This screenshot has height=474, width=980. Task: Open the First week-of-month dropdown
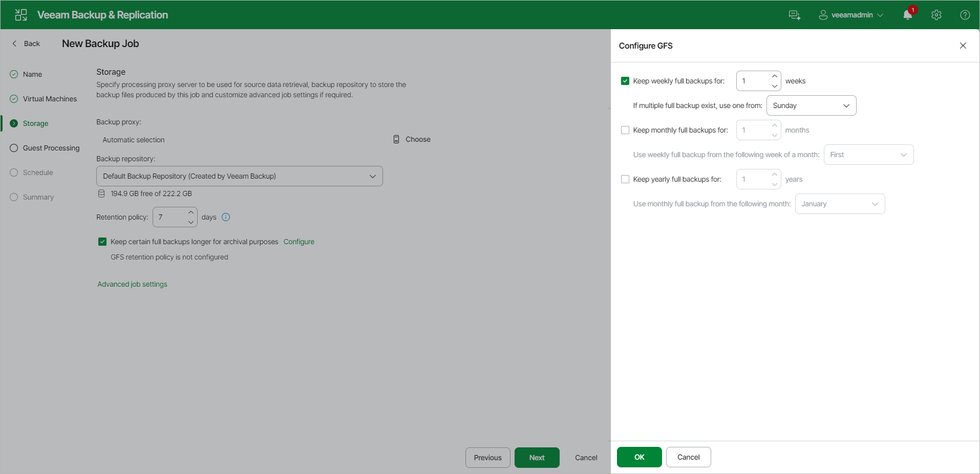869,155
